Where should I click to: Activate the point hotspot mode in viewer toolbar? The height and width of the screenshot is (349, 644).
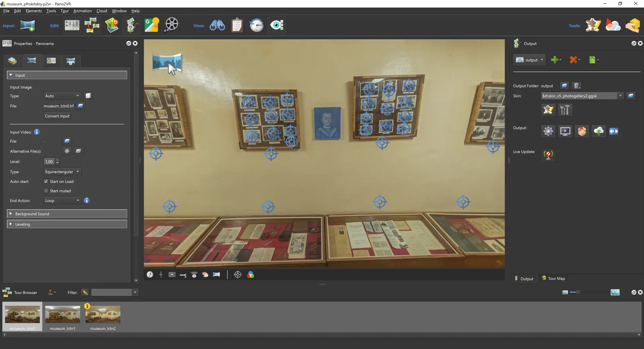[237, 275]
